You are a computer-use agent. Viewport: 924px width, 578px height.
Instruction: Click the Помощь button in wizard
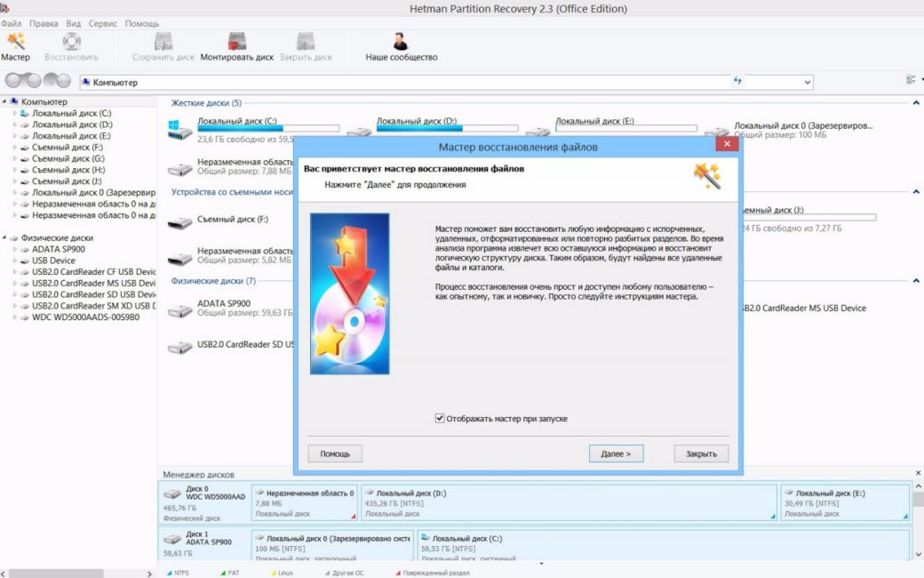(335, 454)
